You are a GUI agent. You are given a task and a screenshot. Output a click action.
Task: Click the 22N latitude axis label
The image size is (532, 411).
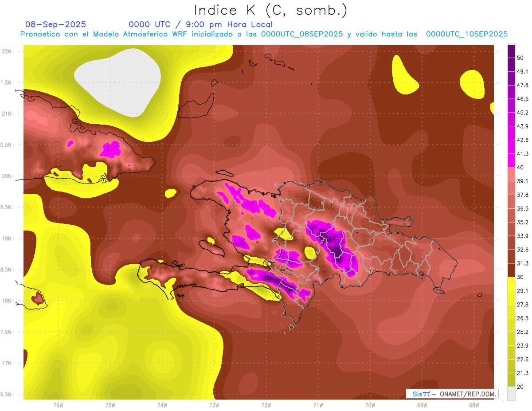pyautogui.click(x=7, y=51)
